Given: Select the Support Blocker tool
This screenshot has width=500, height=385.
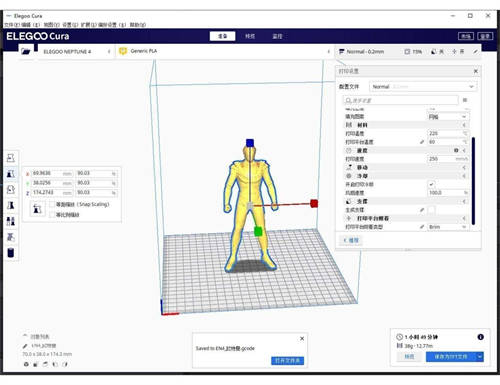Looking at the screenshot, I should tap(11, 237).
